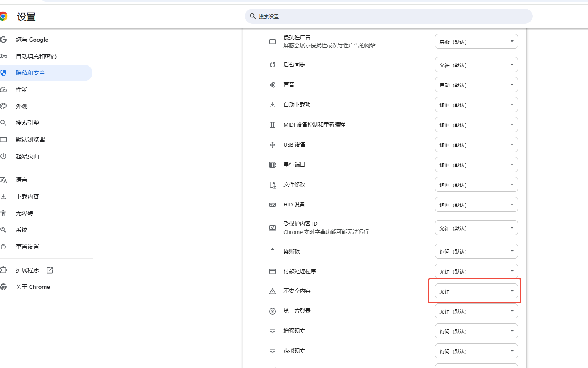
Task: Open the 后台同步 permission dropdown
Action: coord(476,65)
